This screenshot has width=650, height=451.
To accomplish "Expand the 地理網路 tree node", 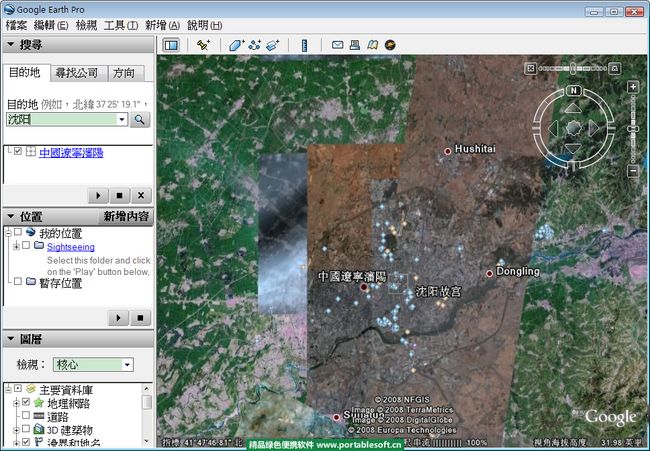I will (x=16, y=403).
